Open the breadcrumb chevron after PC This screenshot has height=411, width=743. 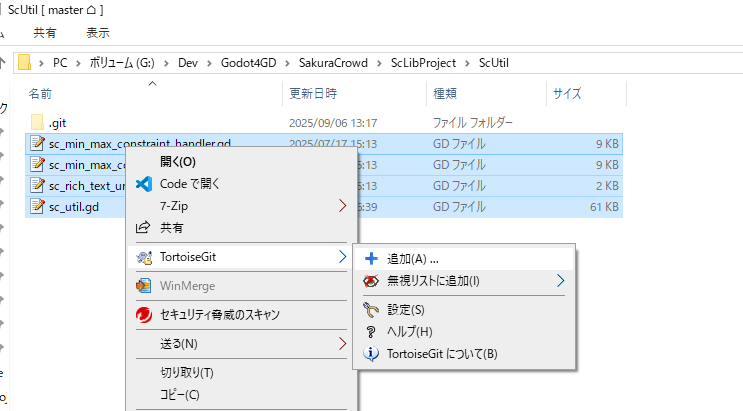[78, 63]
